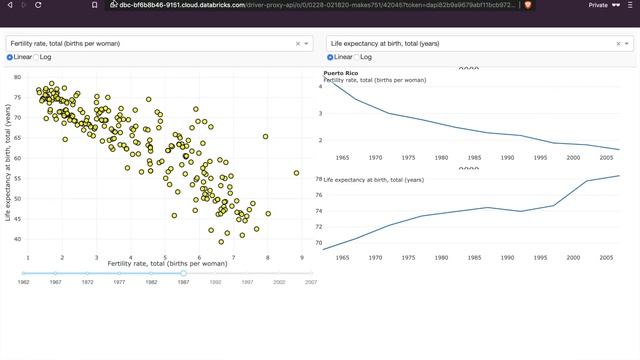Select Log scale for the x-axis
This screenshot has width=640, height=360.
tap(36, 57)
